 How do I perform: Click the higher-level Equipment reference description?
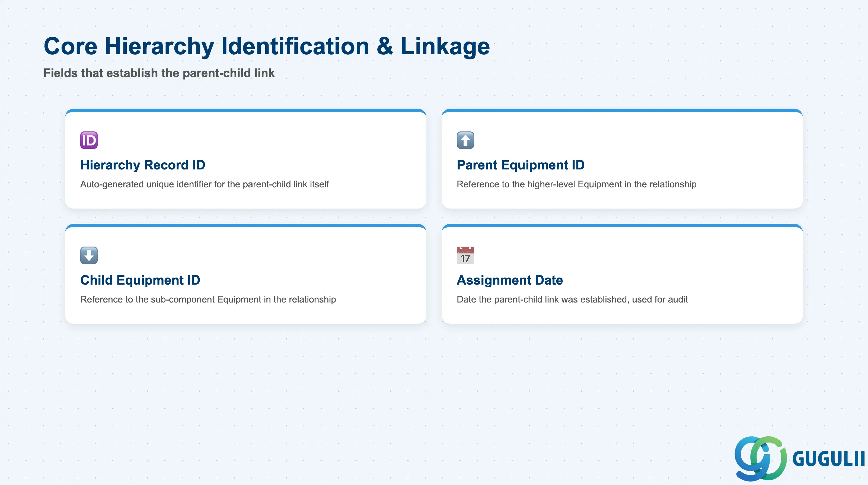pyautogui.click(x=576, y=184)
